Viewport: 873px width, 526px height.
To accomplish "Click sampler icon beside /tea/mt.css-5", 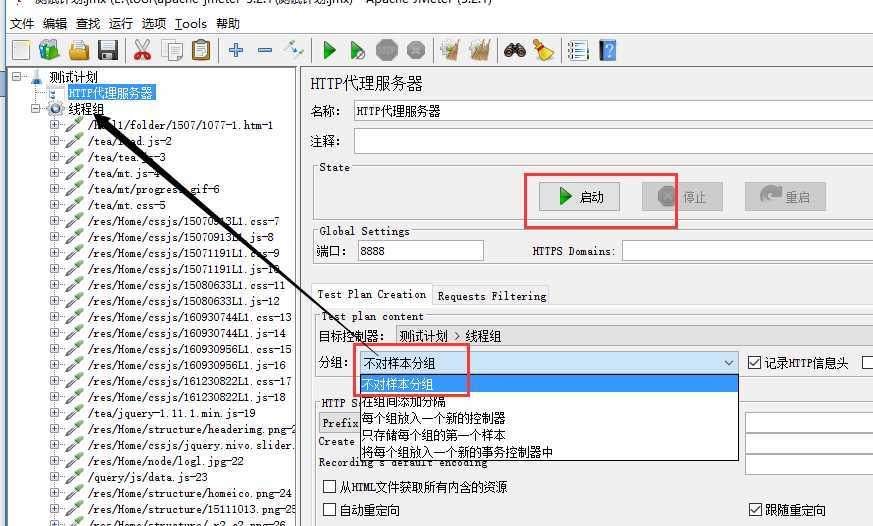I will pyautogui.click(x=74, y=205).
